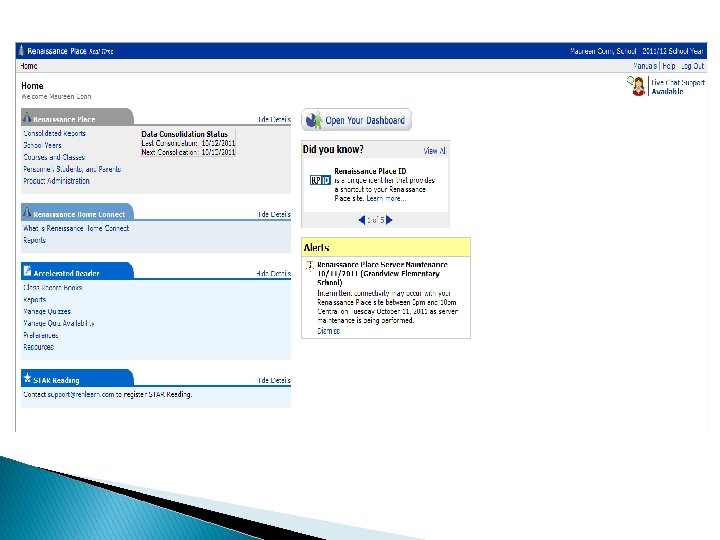
Task: Open Reports under Accelerated Reader
Action: click(34, 299)
